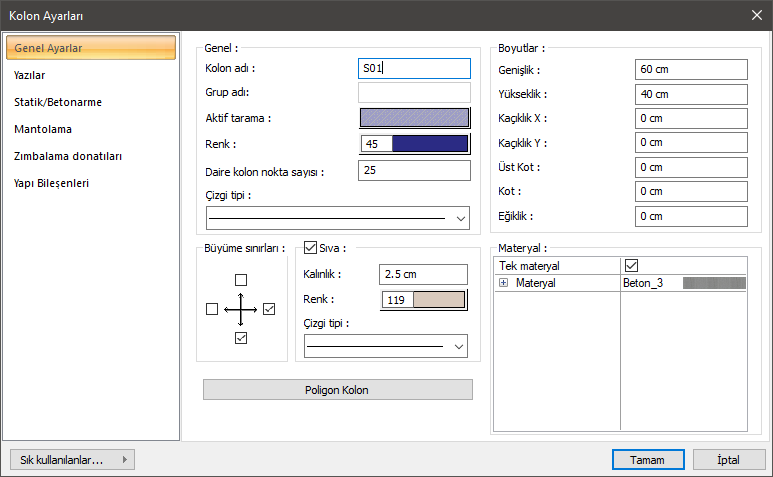Click the Genişlik input field
The image size is (773, 477).
click(x=691, y=69)
